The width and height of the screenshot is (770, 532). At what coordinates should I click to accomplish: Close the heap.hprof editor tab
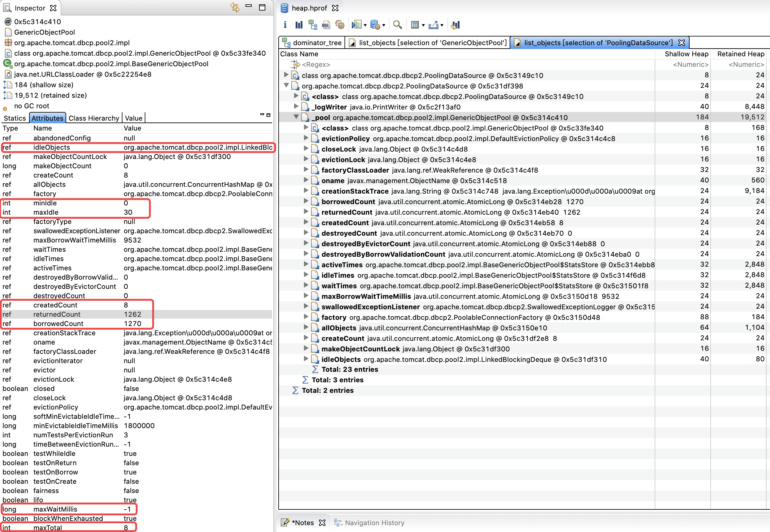click(x=335, y=8)
